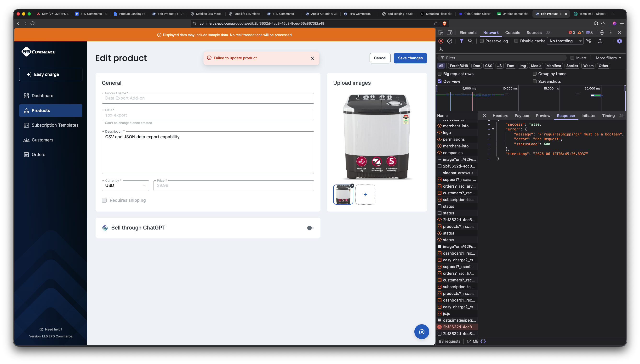Check the Invert filter checkbox

point(572,58)
